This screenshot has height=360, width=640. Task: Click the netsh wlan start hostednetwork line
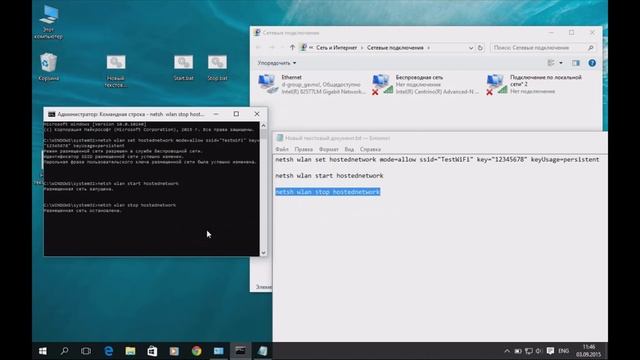point(329,176)
